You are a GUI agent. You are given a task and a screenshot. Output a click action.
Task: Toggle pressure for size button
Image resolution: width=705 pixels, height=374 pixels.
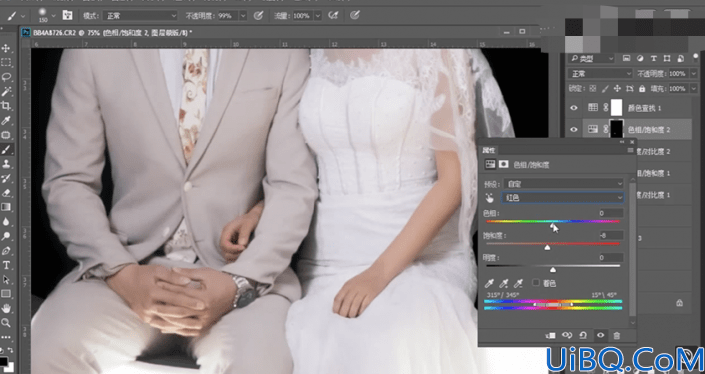(x=355, y=16)
